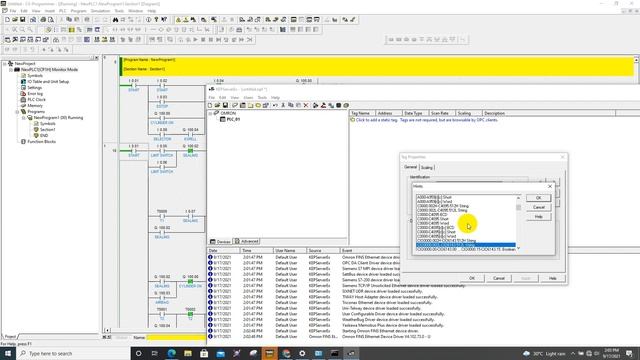The image size is (640, 360).
Task: Click the play arrow icon in simulation toolbar
Action: [195, 40]
